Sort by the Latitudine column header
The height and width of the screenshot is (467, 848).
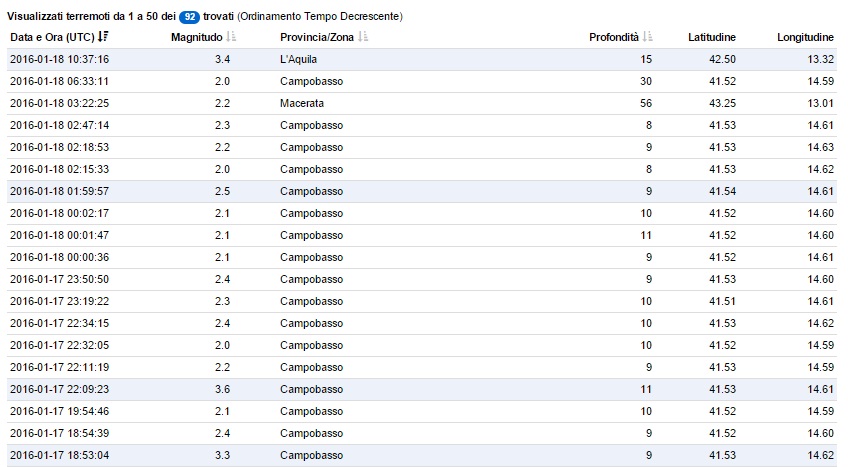[x=712, y=38]
